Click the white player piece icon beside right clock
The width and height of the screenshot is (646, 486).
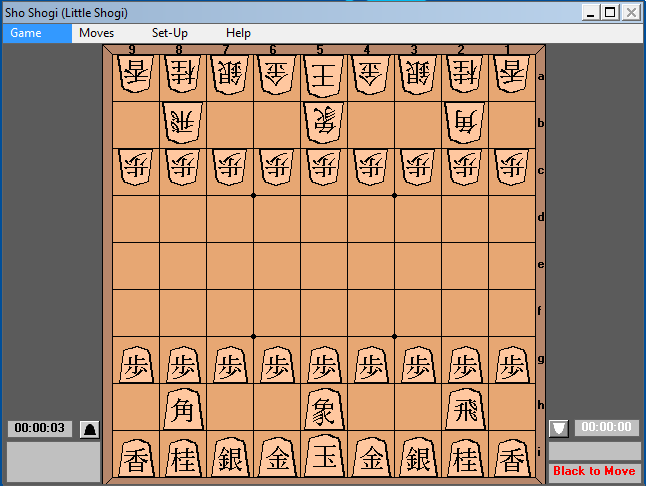(559, 428)
